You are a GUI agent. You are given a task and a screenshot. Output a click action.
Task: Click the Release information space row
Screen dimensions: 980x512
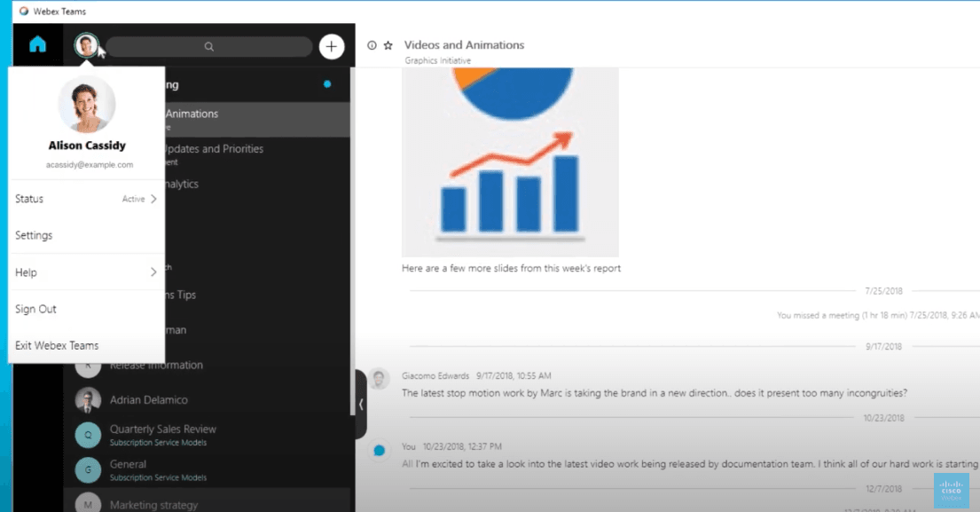click(207, 365)
